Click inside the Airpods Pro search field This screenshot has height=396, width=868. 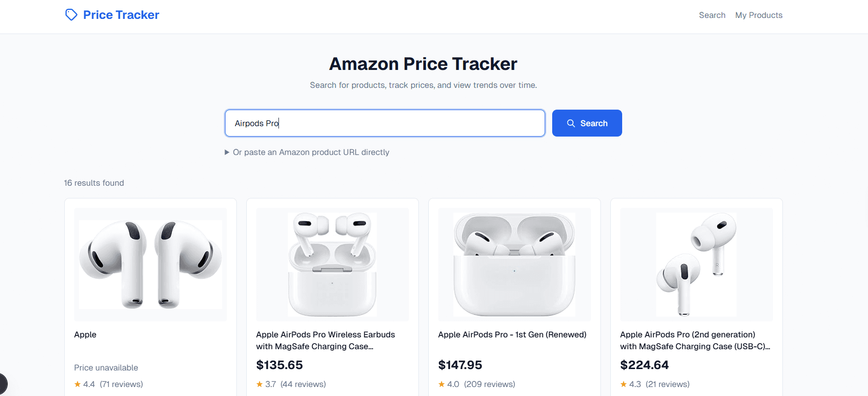click(384, 123)
